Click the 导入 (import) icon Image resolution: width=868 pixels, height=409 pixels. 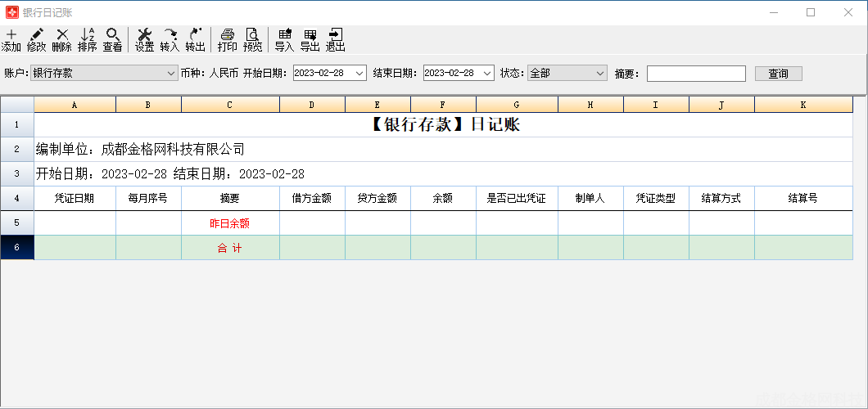click(284, 40)
